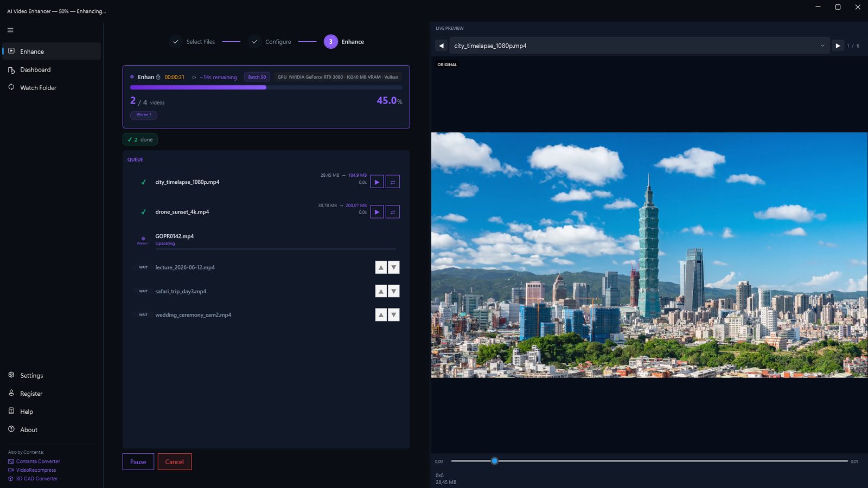
Task: Click step 3 Enhance indicator
Action: point(331,42)
